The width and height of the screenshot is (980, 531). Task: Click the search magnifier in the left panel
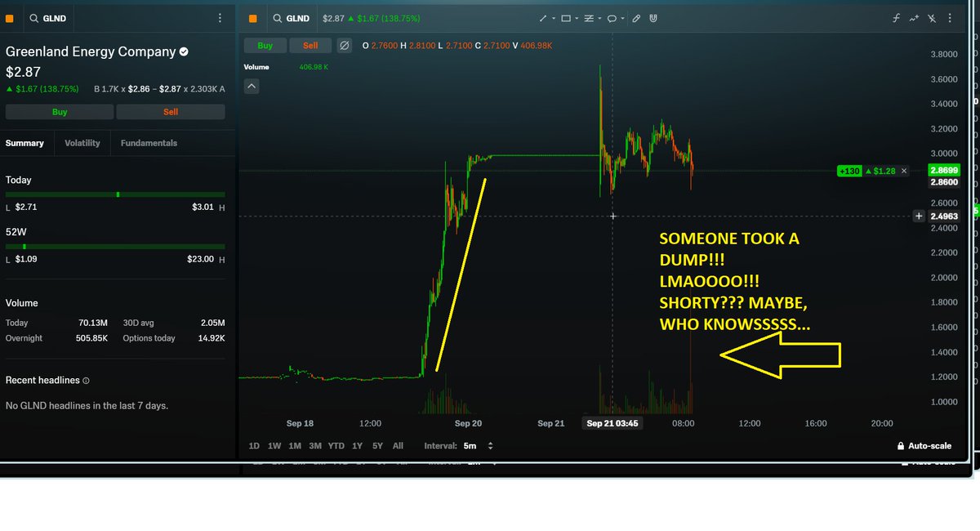(33, 18)
